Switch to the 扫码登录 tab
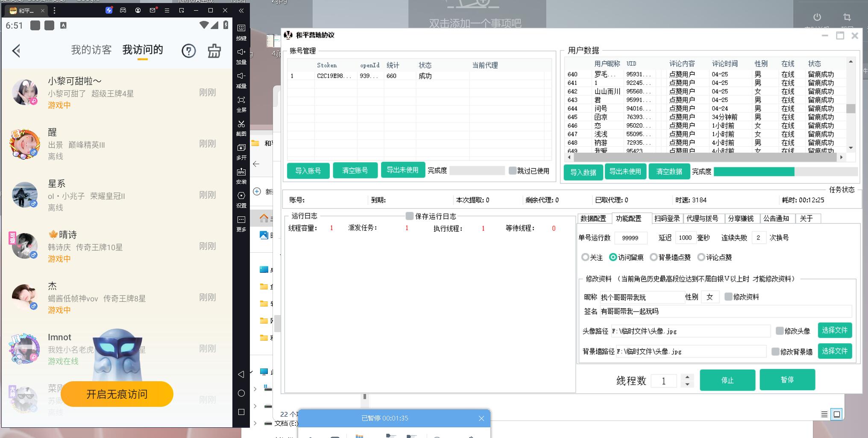Image resolution: width=868 pixels, height=438 pixels. point(667,219)
